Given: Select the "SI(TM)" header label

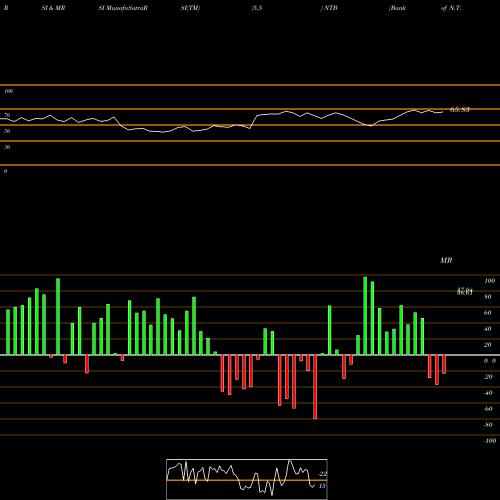Looking at the screenshot, I should pos(190,8).
